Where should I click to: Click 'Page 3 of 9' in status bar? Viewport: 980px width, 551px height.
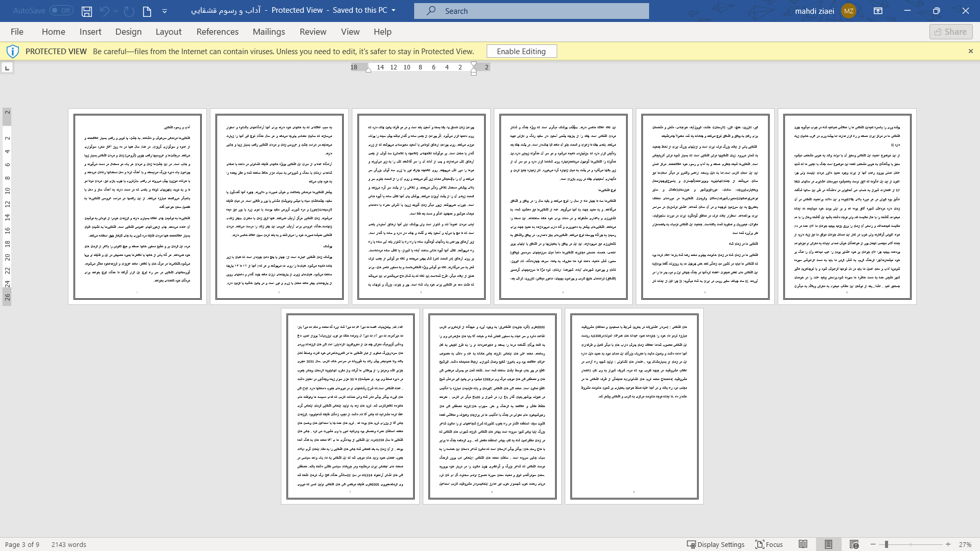tap(22, 544)
